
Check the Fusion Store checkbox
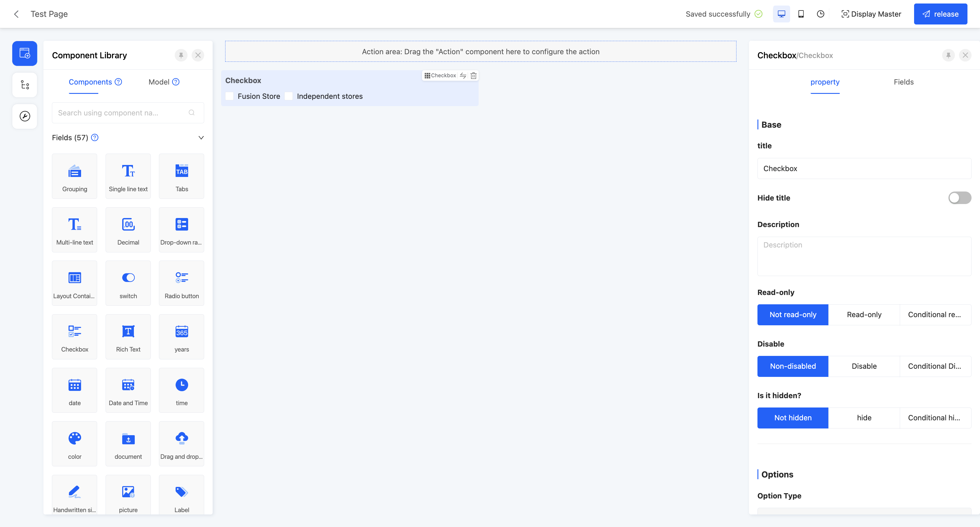tap(230, 96)
